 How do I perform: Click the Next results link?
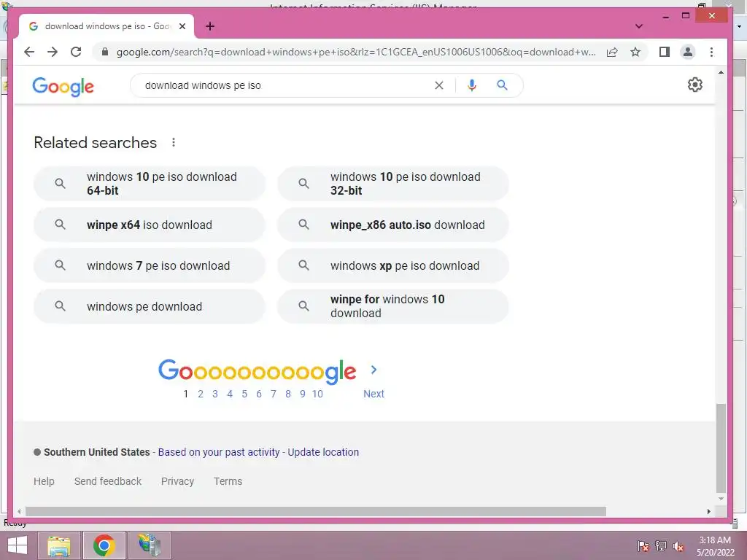[x=373, y=394]
